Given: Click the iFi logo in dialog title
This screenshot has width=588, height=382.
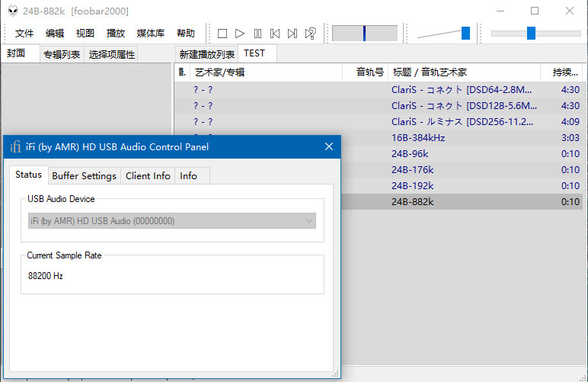Looking at the screenshot, I should pyautogui.click(x=15, y=147).
